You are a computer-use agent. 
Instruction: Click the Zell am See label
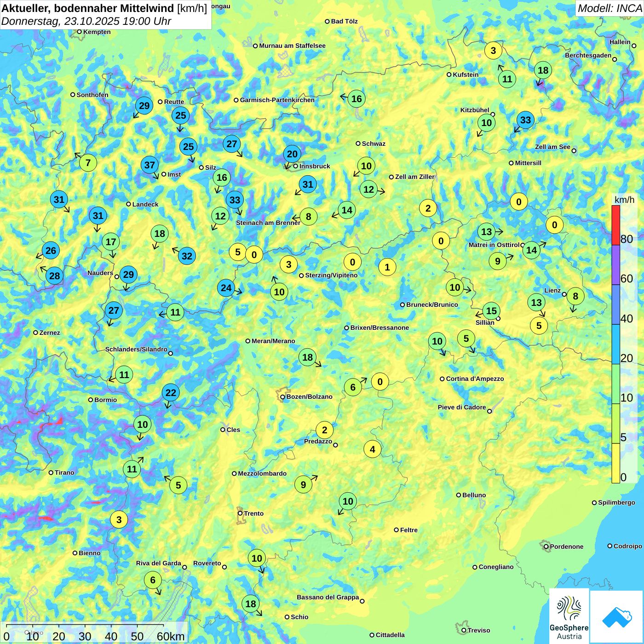(552, 147)
